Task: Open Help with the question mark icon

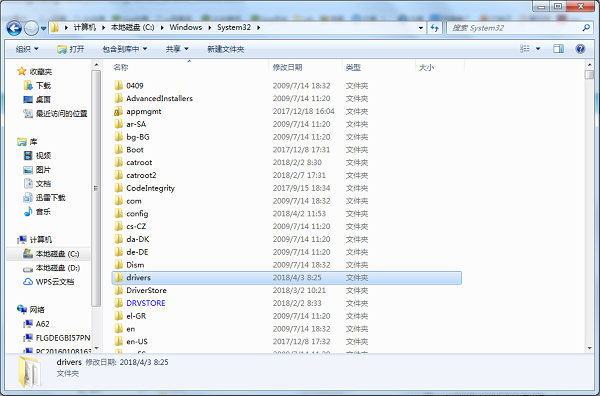Action: 580,49
